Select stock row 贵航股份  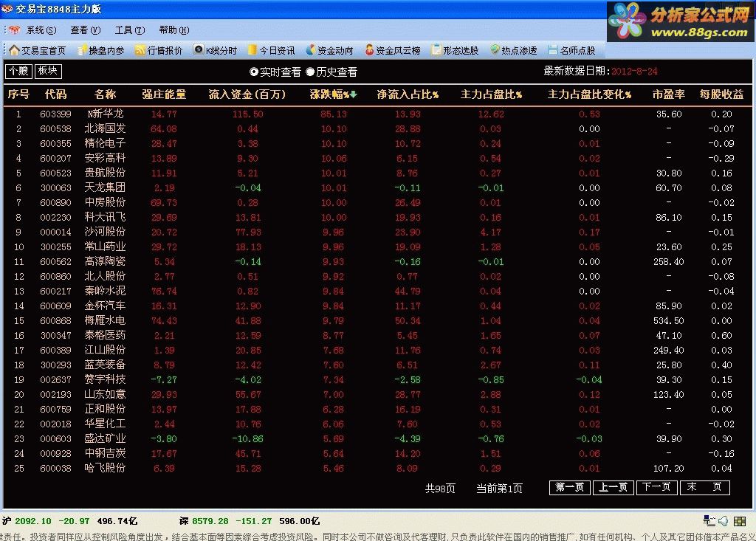pos(377,173)
